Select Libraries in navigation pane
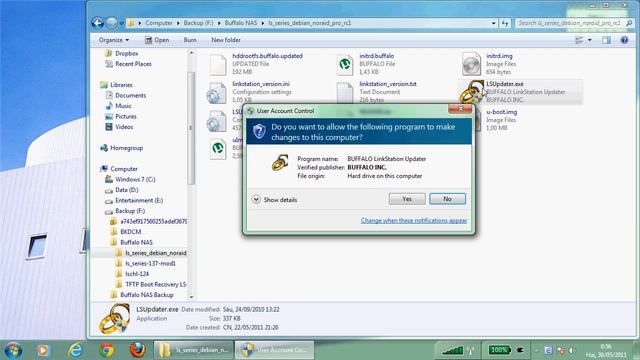Viewport: 640px width, 360px height. tap(116, 85)
